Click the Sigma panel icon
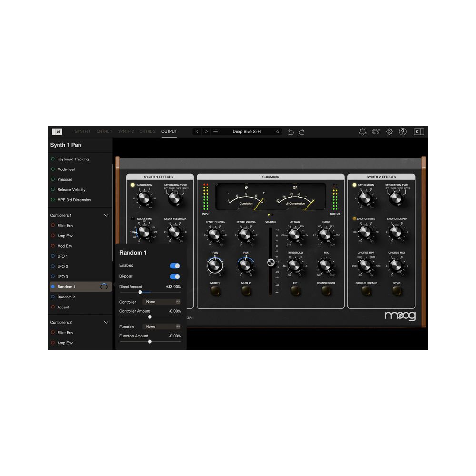This screenshot has width=476, height=476. tap(418, 131)
